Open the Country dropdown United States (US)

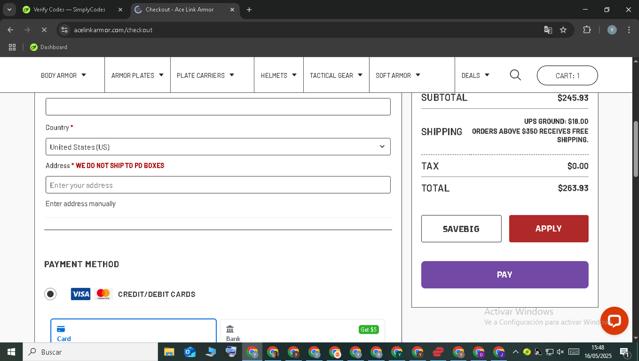(218, 147)
